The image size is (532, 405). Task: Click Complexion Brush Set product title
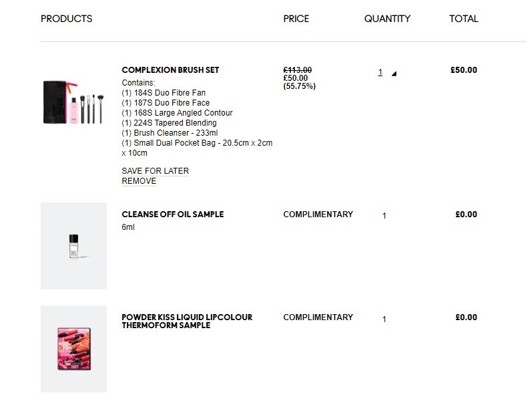pos(170,70)
